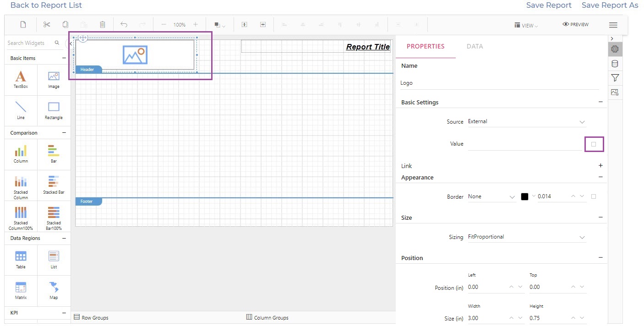Collapse the Data Regions widget group

(64, 238)
